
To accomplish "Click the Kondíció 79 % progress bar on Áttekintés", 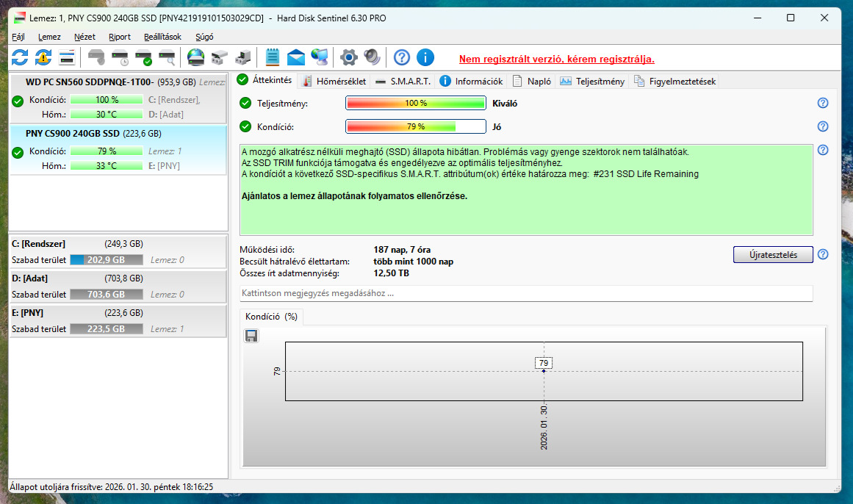I will click(416, 126).
